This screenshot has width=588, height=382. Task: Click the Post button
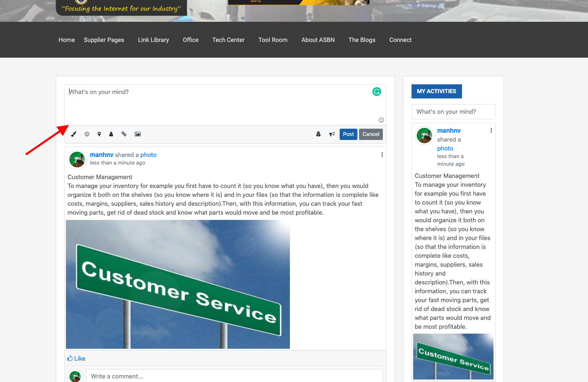349,134
